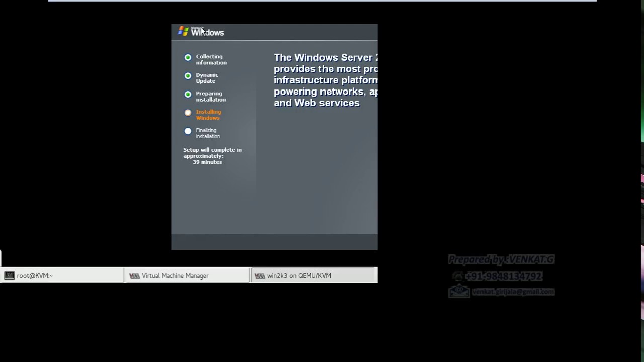Click the terminal icon beside root@KVM

point(9,275)
